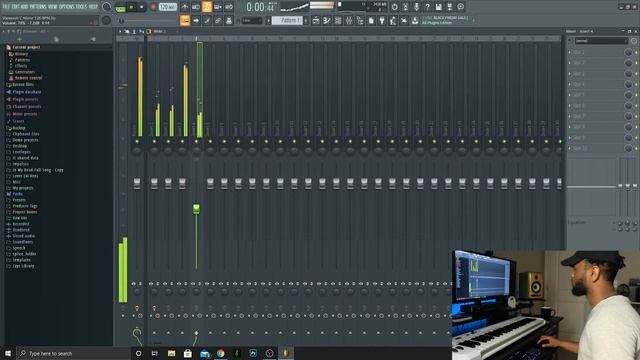Click the FL Studio taskbar icon
The width and height of the screenshot is (640, 360).
coord(286,353)
